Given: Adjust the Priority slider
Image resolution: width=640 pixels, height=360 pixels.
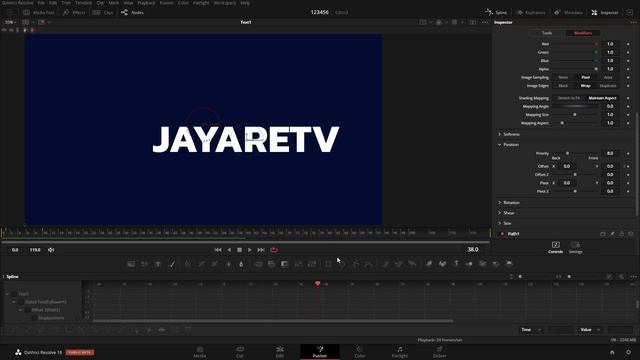Looking at the screenshot, I should [576, 153].
